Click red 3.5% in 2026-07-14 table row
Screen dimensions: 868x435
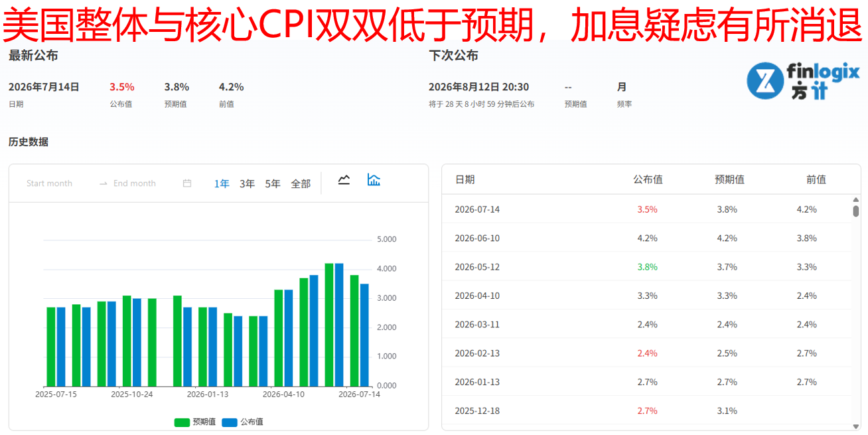(x=647, y=209)
